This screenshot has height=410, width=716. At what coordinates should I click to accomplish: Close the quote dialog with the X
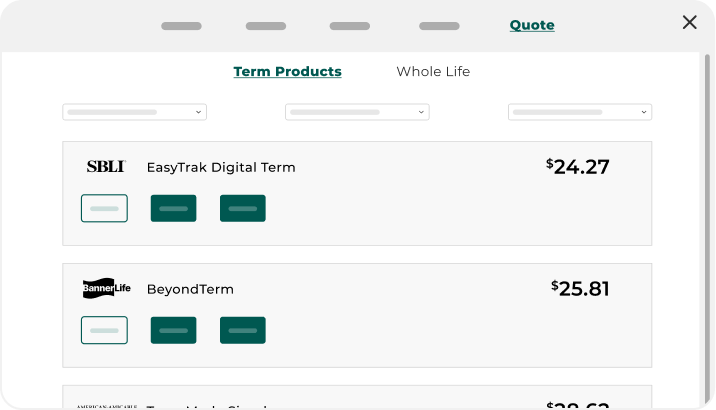tap(689, 22)
